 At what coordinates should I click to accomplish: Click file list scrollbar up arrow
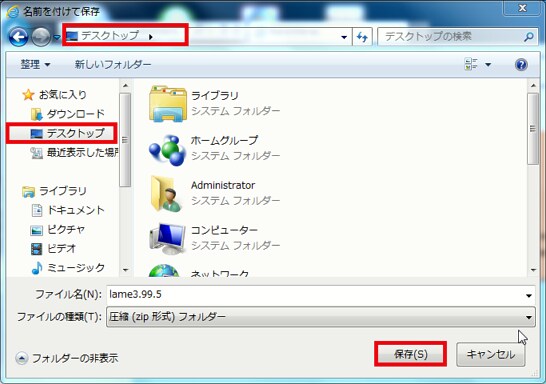point(533,85)
